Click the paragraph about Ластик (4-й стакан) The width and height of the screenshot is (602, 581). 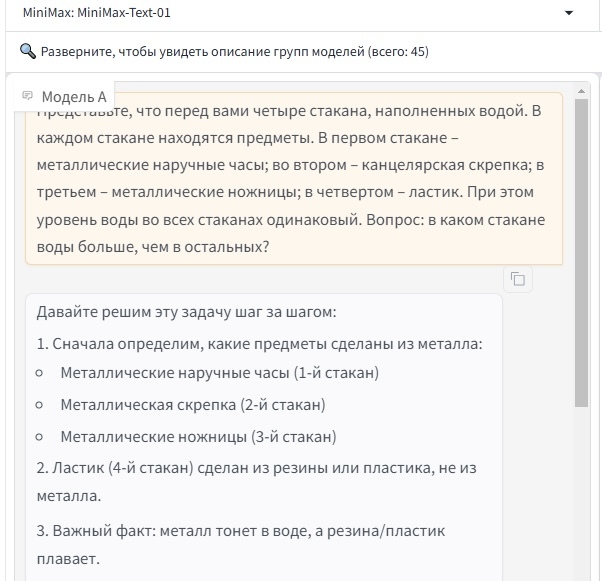click(x=257, y=481)
